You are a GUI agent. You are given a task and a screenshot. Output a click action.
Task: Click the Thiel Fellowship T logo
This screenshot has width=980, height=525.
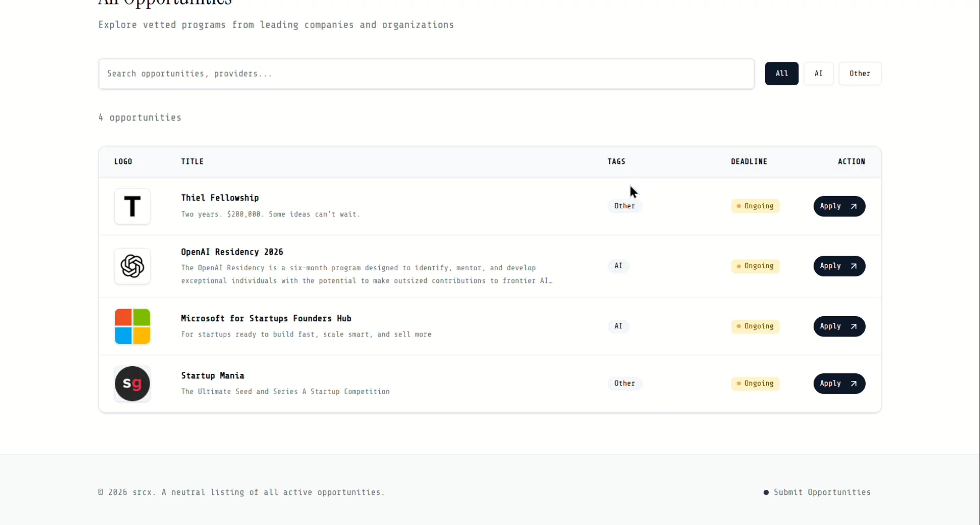coord(132,206)
